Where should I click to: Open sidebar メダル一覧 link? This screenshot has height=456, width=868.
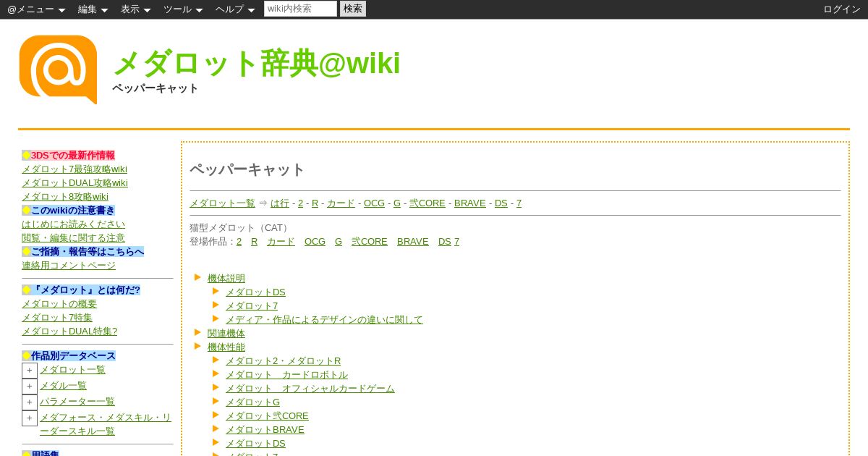pyautogui.click(x=63, y=386)
